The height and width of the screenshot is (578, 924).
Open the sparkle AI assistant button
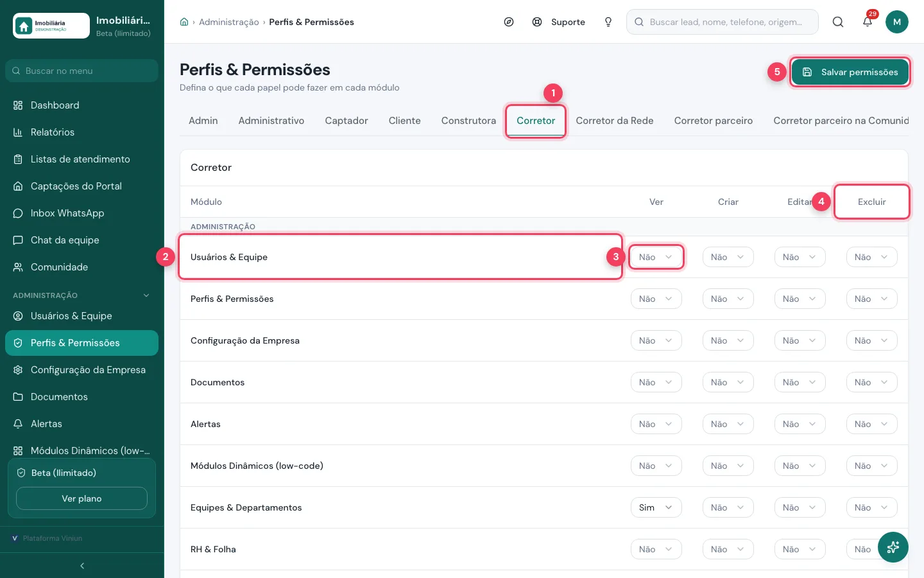coord(893,547)
